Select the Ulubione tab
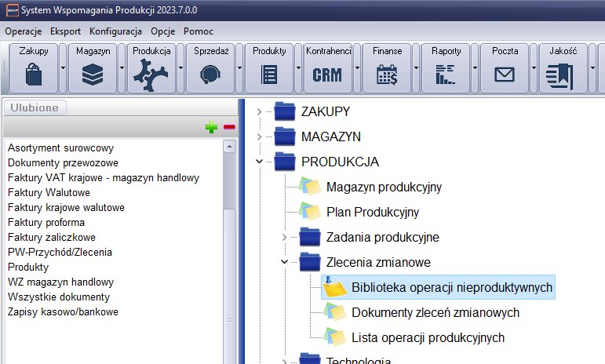The image size is (605, 364). click(x=35, y=107)
